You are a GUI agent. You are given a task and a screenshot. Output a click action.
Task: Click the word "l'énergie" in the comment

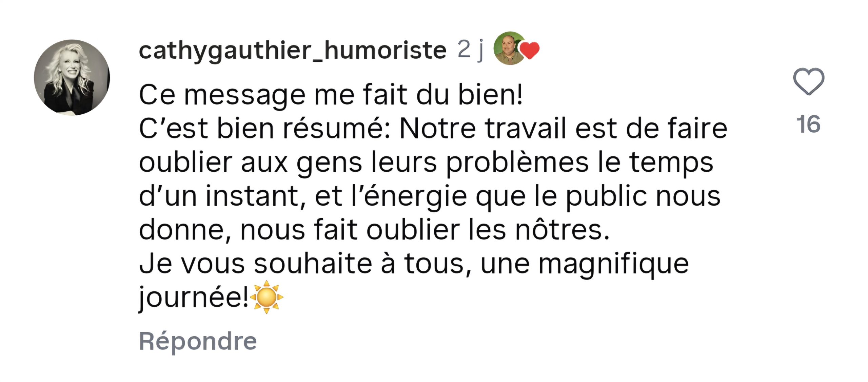(x=409, y=197)
